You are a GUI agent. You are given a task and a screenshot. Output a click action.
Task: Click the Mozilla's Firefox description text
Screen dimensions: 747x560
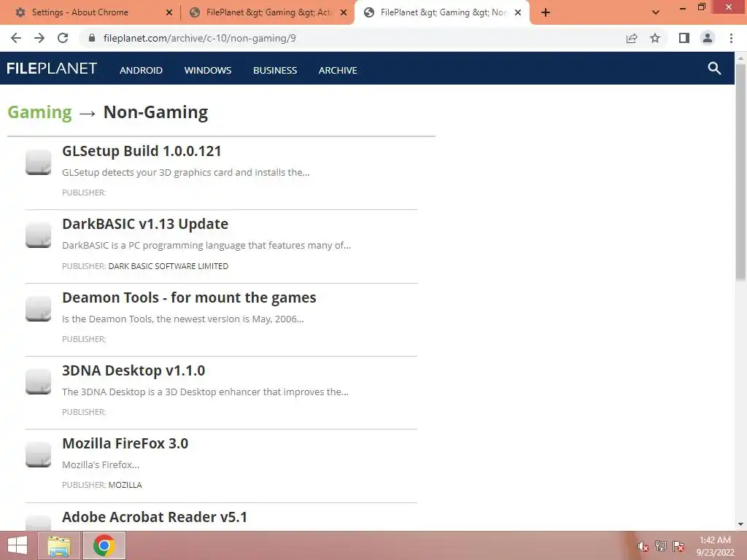[101, 464]
